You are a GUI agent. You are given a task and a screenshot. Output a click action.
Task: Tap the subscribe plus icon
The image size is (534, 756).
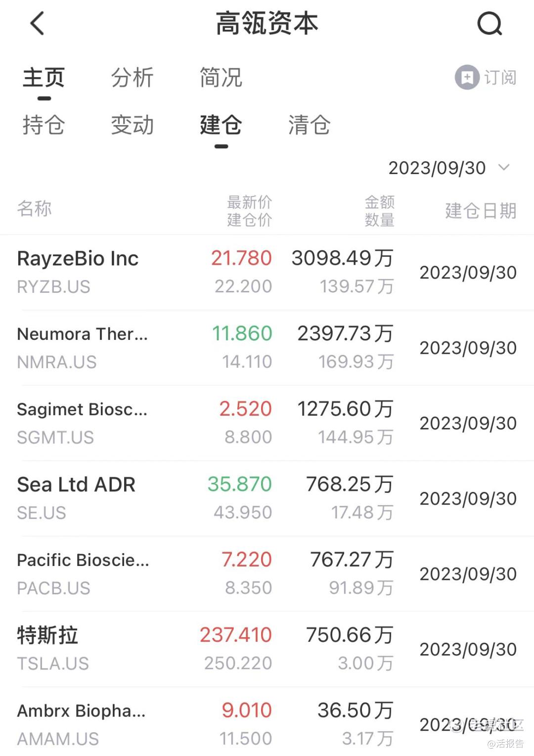tap(467, 77)
